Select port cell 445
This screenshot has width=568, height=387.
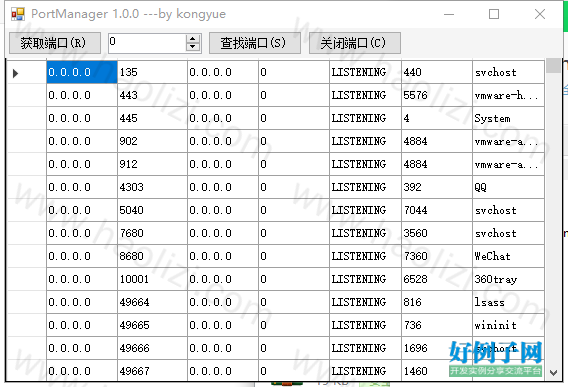click(152, 118)
